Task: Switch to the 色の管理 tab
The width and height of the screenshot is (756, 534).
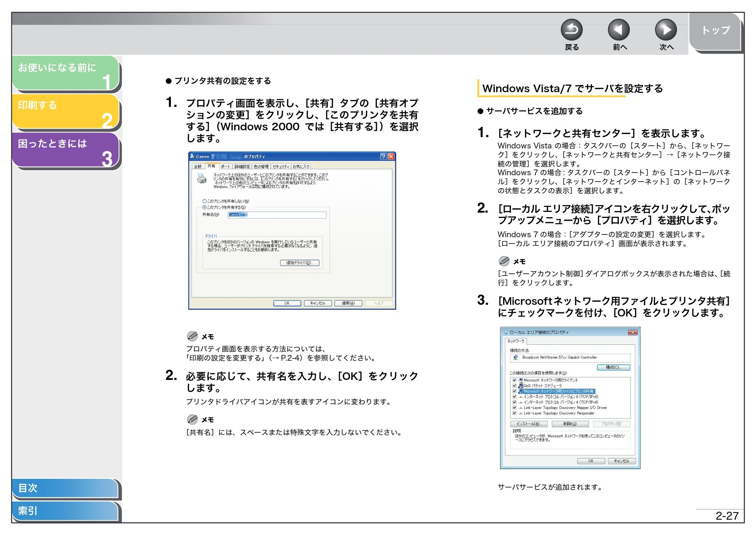Action: tap(261, 167)
